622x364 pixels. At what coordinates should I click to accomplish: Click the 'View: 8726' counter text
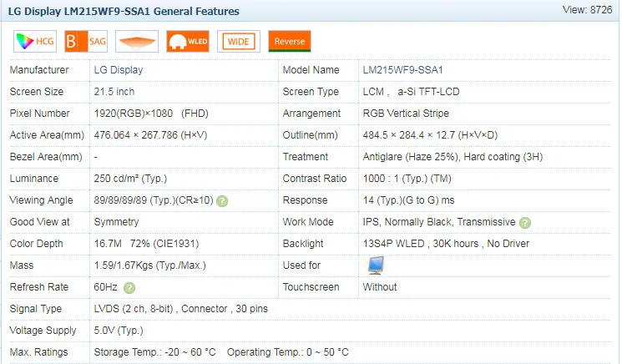587,10
